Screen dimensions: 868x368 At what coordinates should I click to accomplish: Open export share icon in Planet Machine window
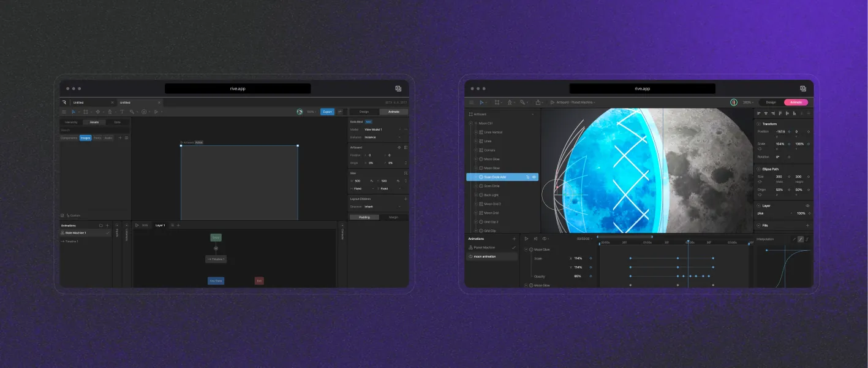pos(538,102)
